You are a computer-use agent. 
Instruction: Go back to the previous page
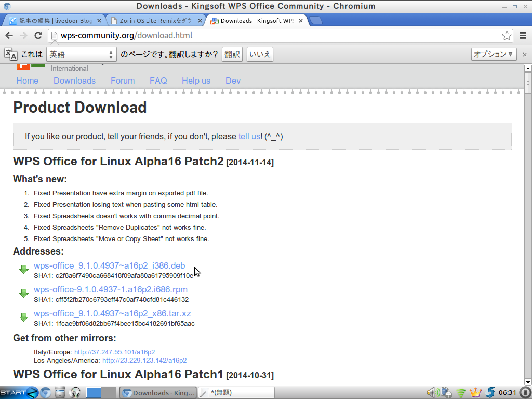coord(9,36)
